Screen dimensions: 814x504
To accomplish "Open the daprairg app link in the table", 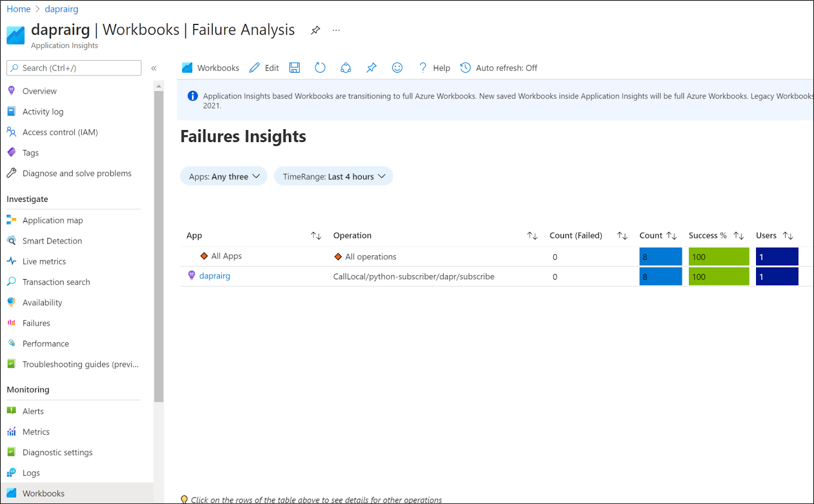I will (x=215, y=276).
